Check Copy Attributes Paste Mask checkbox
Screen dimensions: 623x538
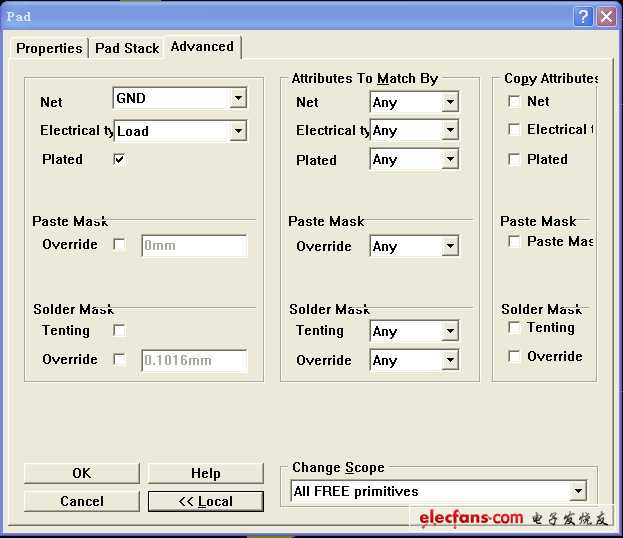coord(514,241)
